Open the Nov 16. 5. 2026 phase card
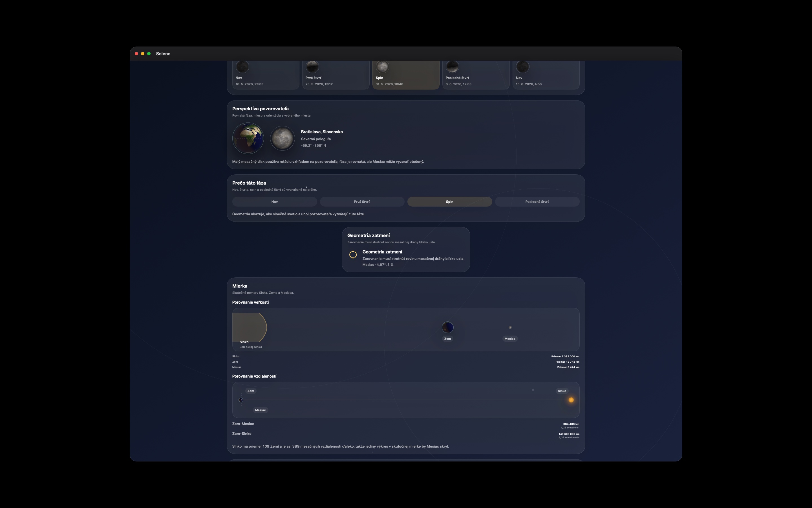The image size is (812, 508). point(265,75)
